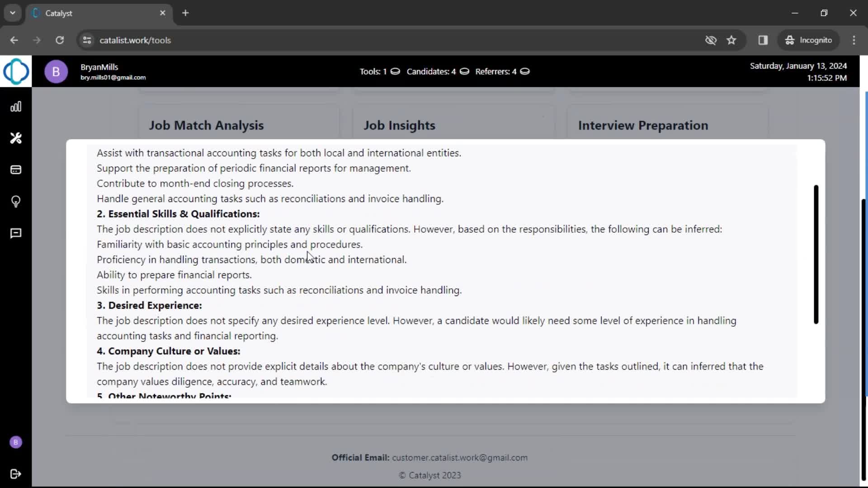Click the chat/messages icon in sidebar
This screenshot has width=868, height=488.
(x=16, y=233)
